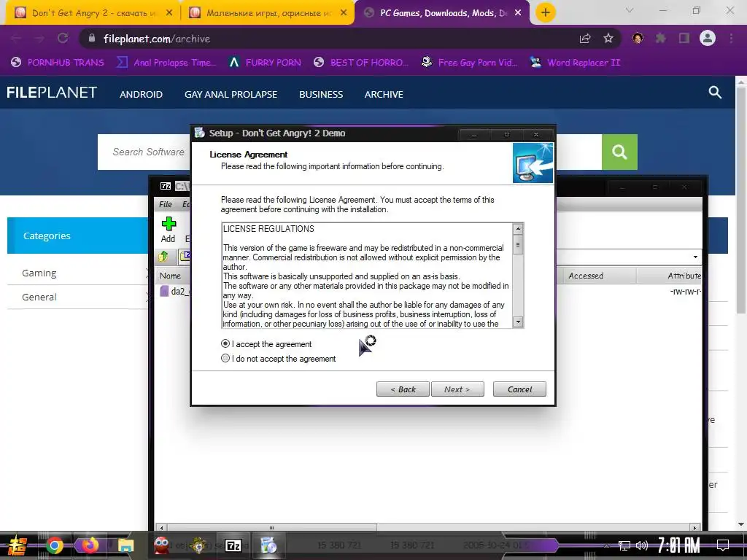Click the FilePlanet header search icon
This screenshot has width=747, height=560.
[x=715, y=93]
